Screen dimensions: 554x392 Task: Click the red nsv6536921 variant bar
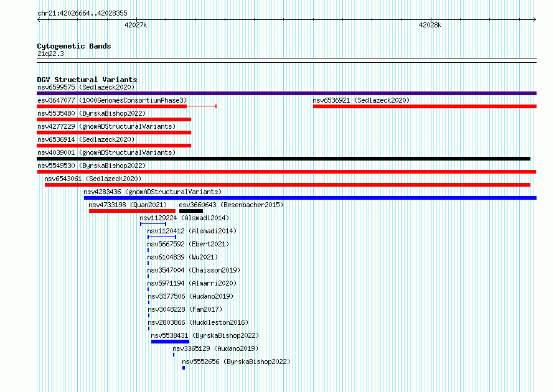tap(425, 106)
